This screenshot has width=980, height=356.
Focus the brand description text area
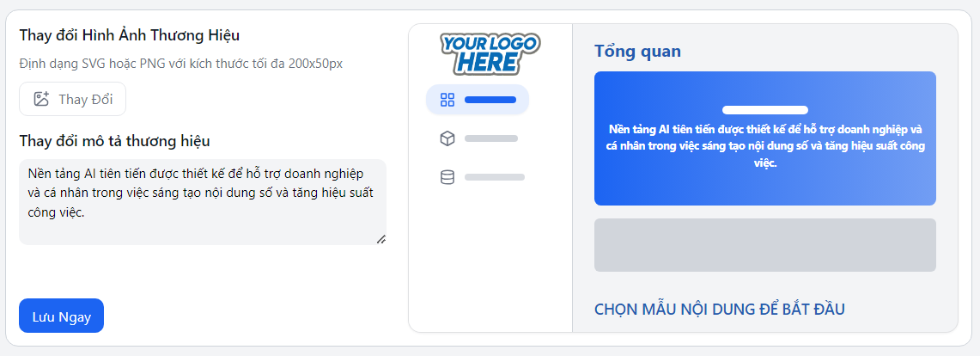202,201
